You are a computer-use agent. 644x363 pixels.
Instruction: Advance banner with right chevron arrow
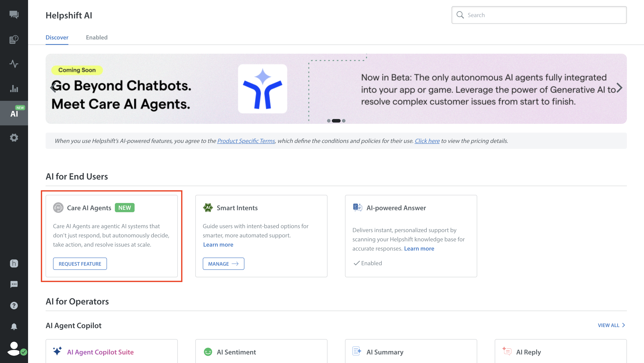[x=619, y=88]
